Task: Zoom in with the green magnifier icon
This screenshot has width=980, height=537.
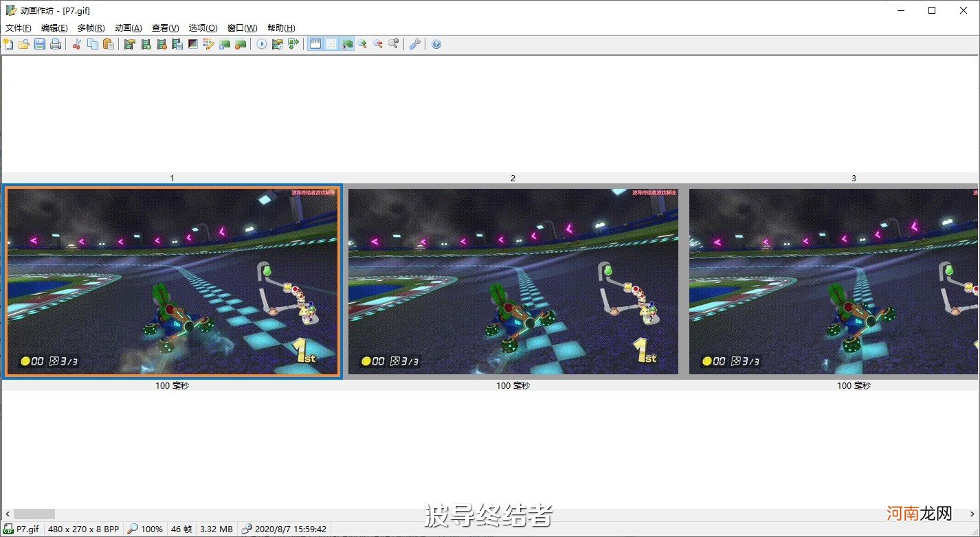Action: 362,44
